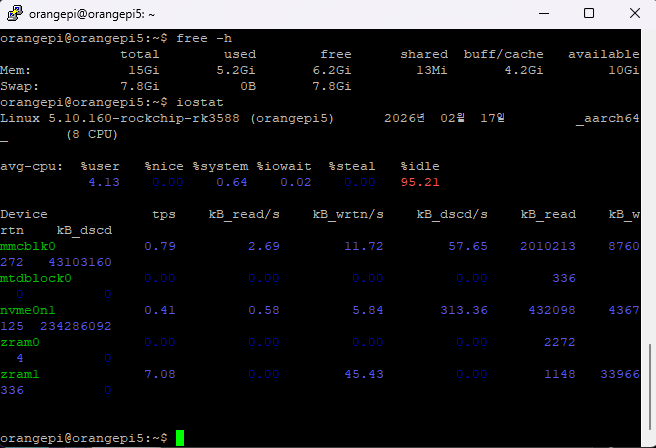Click the mmcblk0 device name
656x448 pixels.
point(28,245)
